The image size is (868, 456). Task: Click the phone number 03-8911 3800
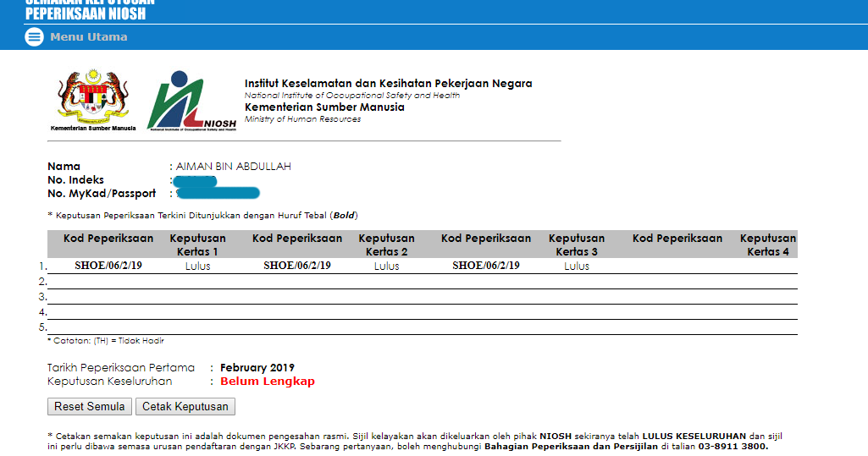tap(733, 447)
